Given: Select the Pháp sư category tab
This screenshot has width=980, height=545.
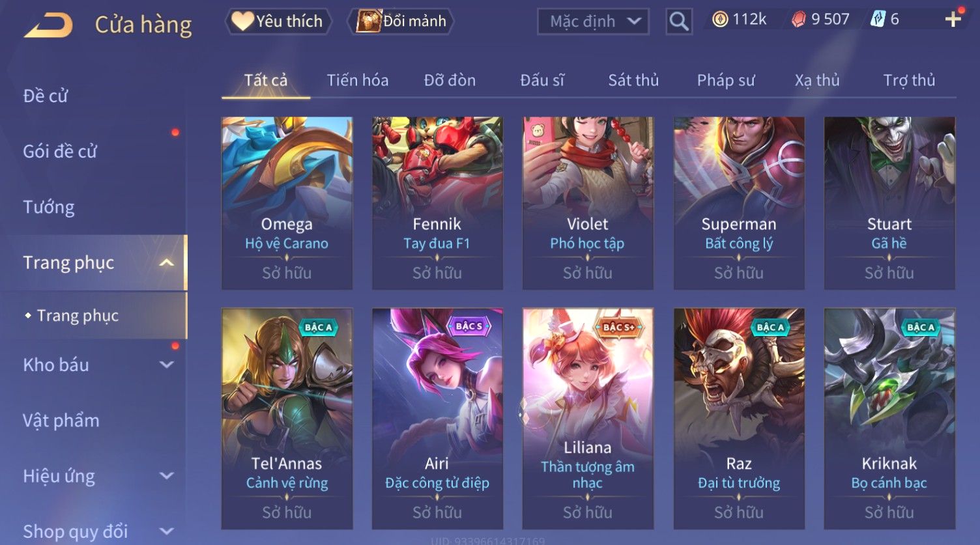Looking at the screenshot, I should (725, 80).
